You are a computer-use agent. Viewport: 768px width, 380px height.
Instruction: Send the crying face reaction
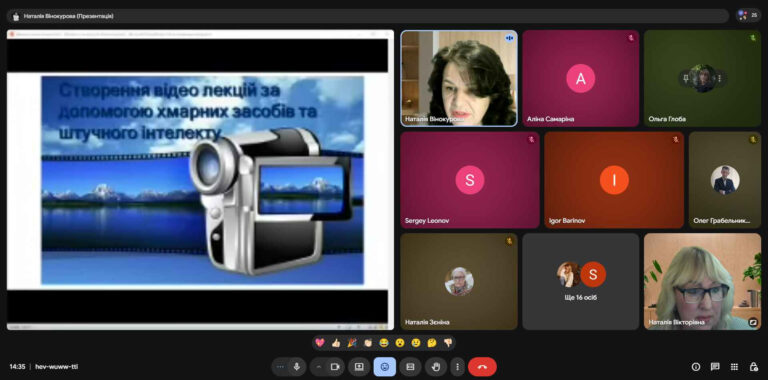(416, 343)
